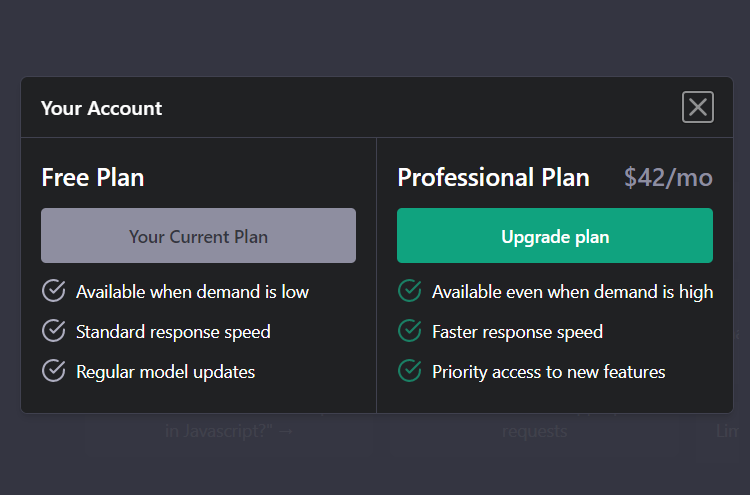The width and height of the screenshot is (750, 495).
Task: Click the Faster response speed text
Action: (x=517, y=332)
